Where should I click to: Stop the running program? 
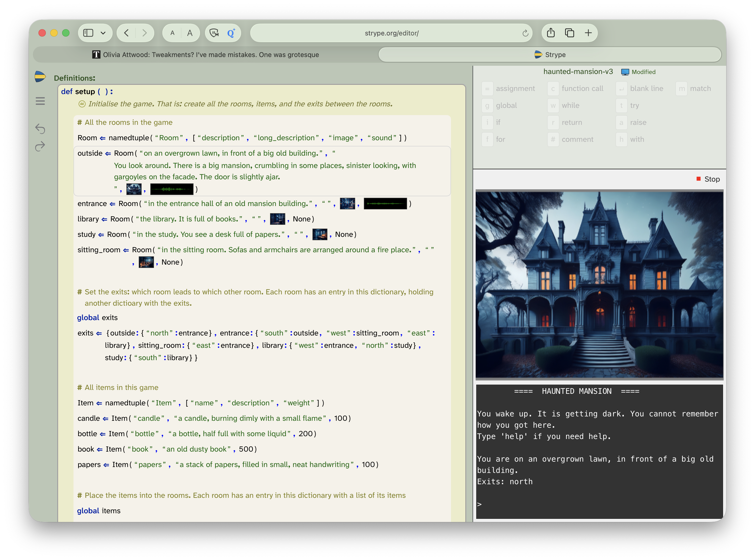708,179
